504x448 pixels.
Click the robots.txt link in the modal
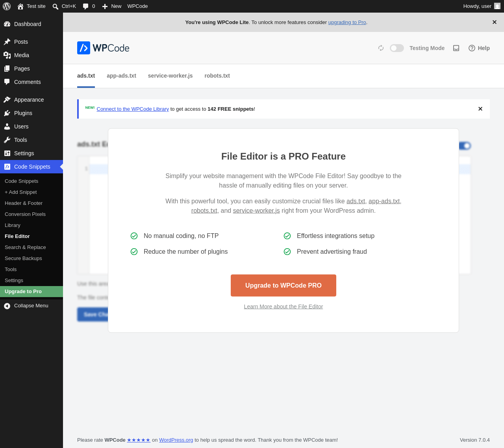[x=204, y=210]
